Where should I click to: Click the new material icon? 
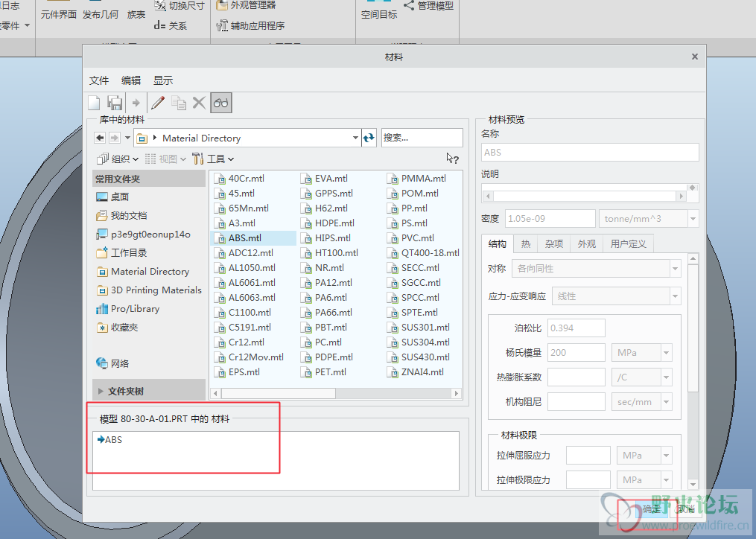94,103
